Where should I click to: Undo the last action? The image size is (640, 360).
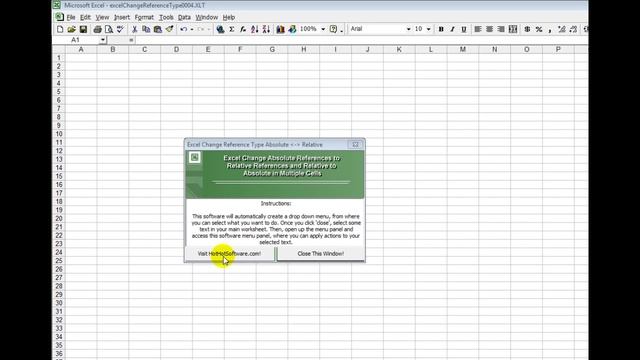[x=184, y=29]
